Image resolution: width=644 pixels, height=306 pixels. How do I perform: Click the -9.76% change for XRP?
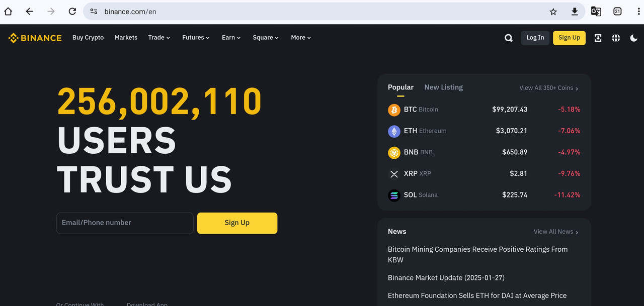click(x=569, y=174)
